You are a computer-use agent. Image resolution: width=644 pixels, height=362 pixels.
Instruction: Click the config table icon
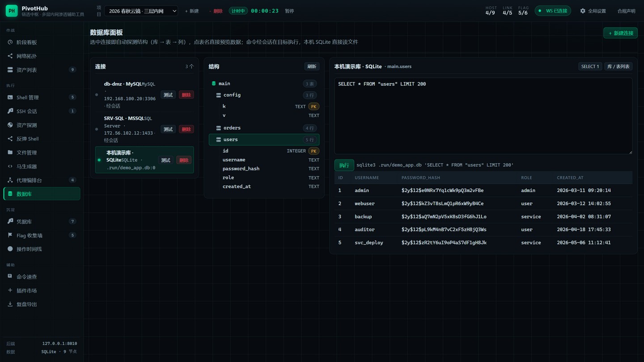point(219,95)
